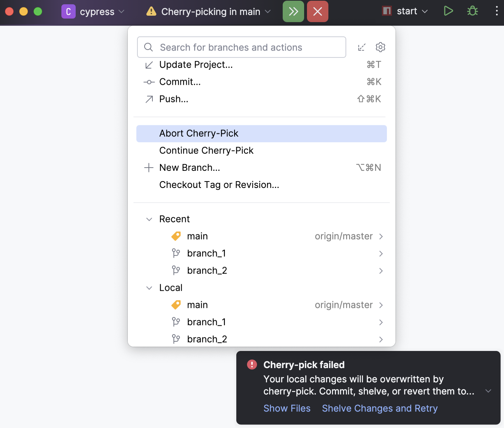504x428 pixels.
Task: Click the purple cypress project icon
Action: 68,11
